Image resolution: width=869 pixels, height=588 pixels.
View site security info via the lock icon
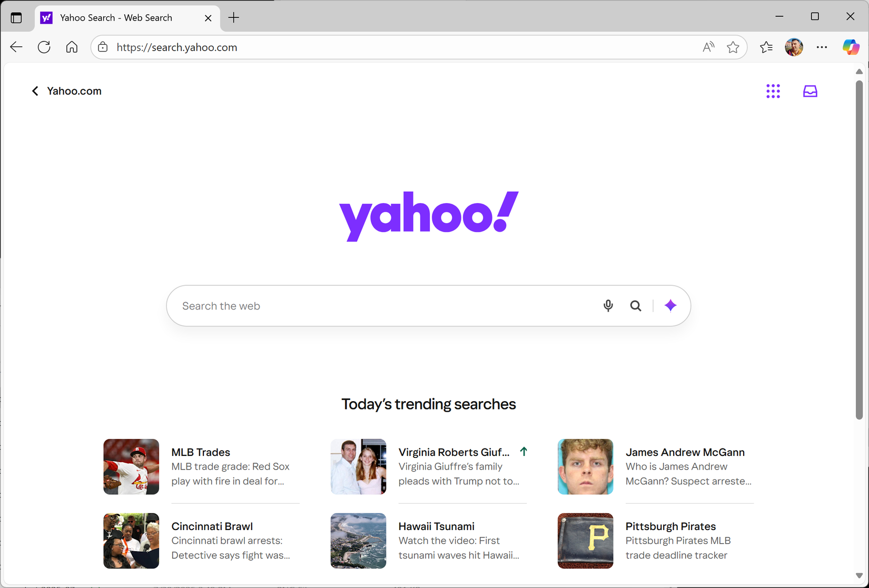click(x=103, y=47)
